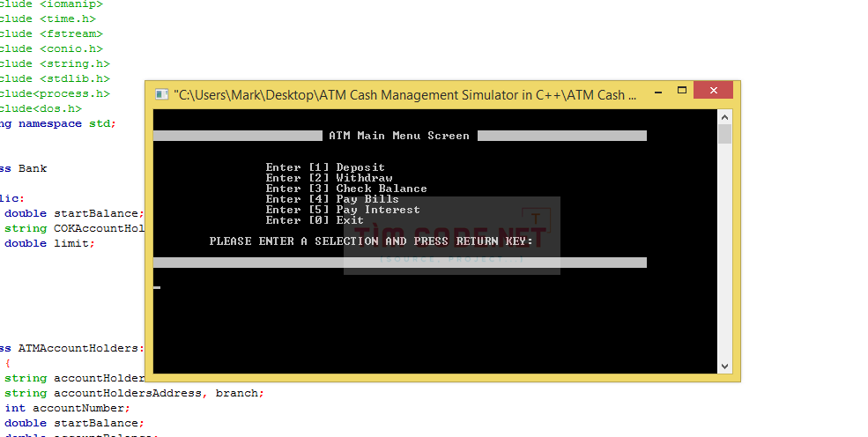The image size is (868, 437).
Task: Click the 'Enter [3] Check Balance' line
Action: tap(346, 189)
